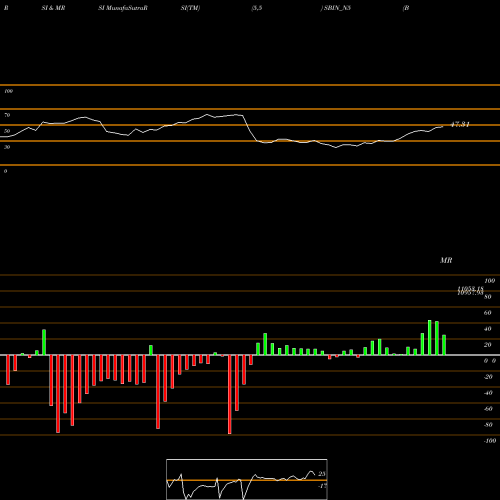The height and width of the screenshot is (500, 500).
Task: Click the MR axis label -20
Action: pyautogui.click(x=488, y=377)
